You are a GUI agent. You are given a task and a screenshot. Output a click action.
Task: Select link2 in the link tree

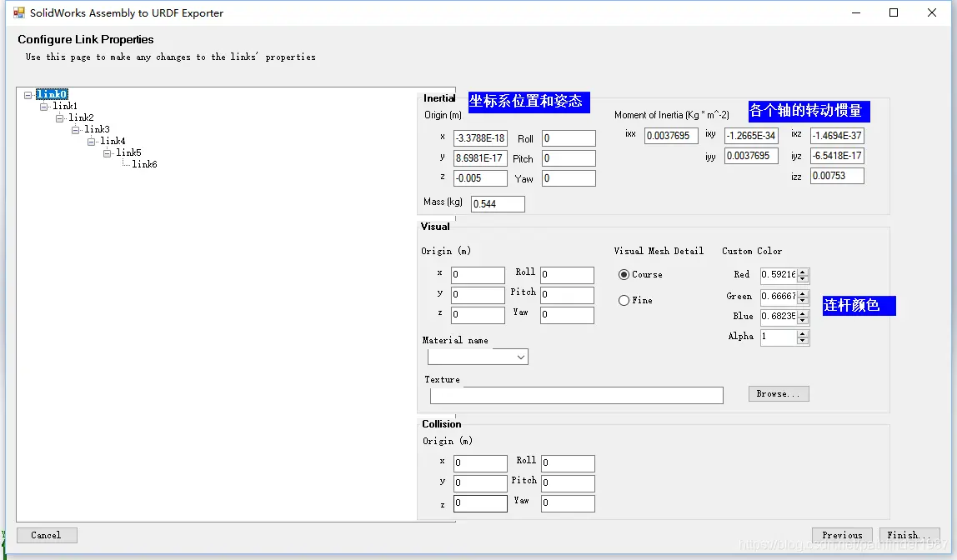81,117
